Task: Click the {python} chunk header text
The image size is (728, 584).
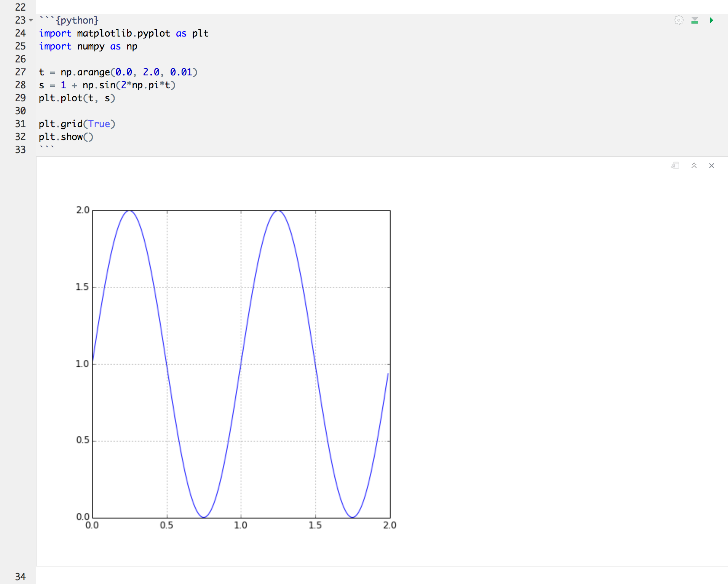Action: (77, 20)
